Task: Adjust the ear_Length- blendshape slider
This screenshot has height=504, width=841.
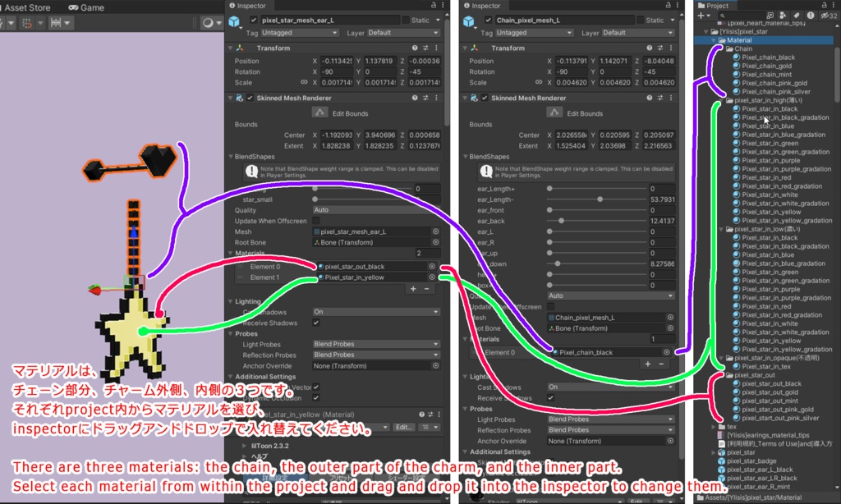Action: pyautogui.click(x=598, y=199)
